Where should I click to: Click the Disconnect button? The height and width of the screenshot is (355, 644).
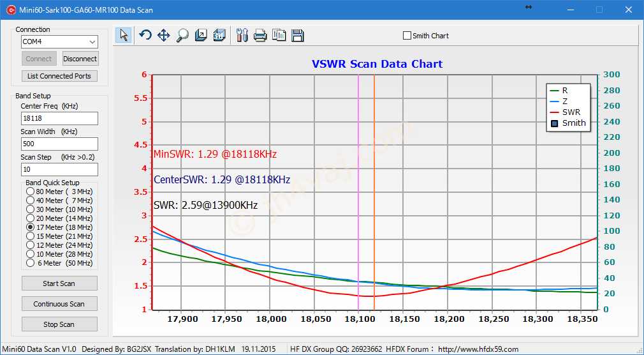[x=80, y=58]
